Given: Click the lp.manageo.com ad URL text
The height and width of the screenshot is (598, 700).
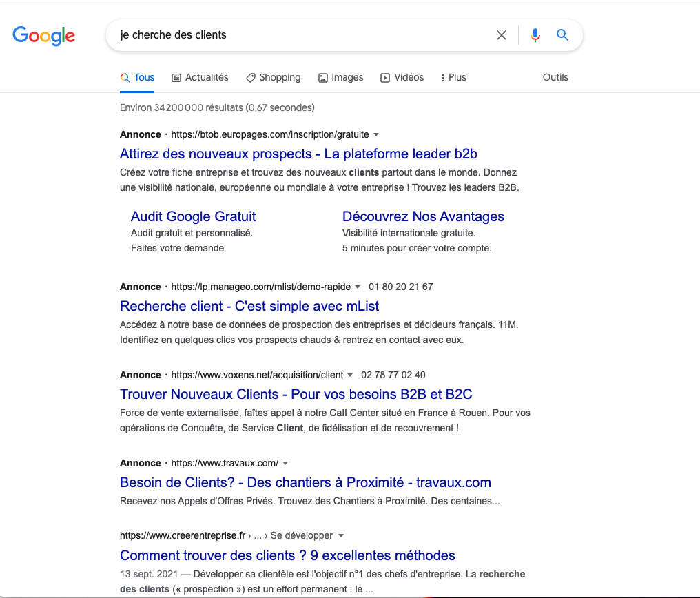Looking at the screenshot, I should (x=260, y=287).
